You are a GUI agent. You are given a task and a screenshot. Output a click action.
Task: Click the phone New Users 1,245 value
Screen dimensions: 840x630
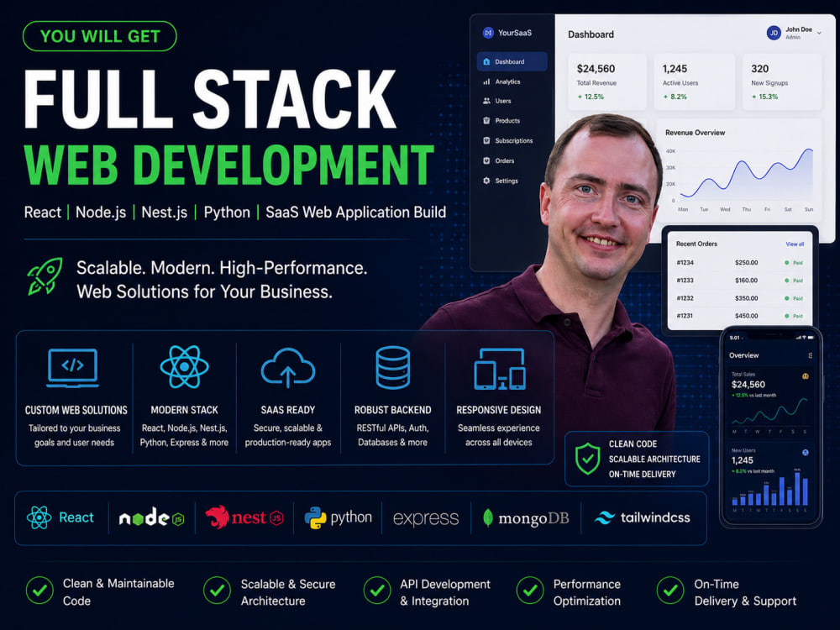click(x=742, y=460)
